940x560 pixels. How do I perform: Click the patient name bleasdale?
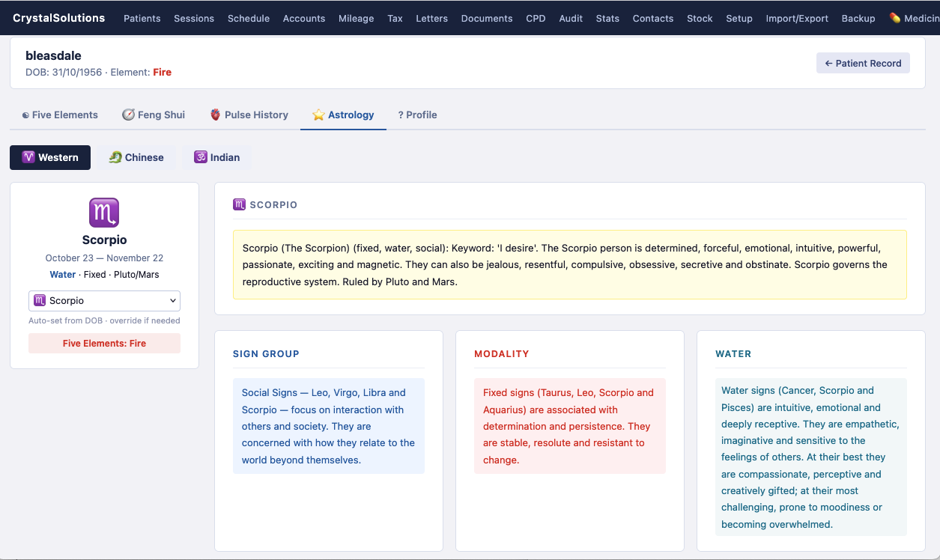click(53, 55)
